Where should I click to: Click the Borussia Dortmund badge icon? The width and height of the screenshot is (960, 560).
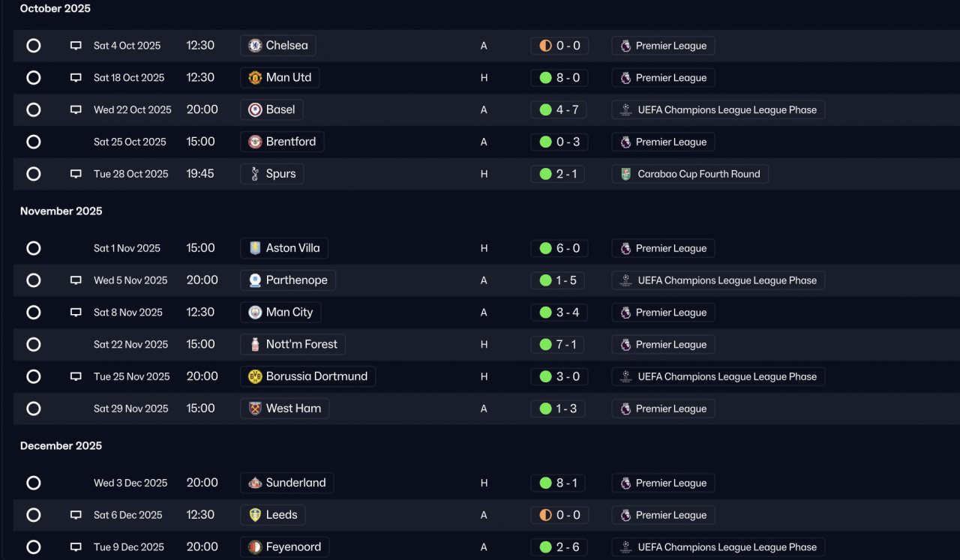pos(255,376)
